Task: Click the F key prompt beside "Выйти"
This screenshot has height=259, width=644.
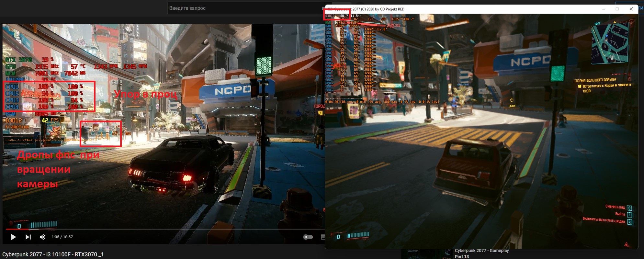Action: [629, 215]
